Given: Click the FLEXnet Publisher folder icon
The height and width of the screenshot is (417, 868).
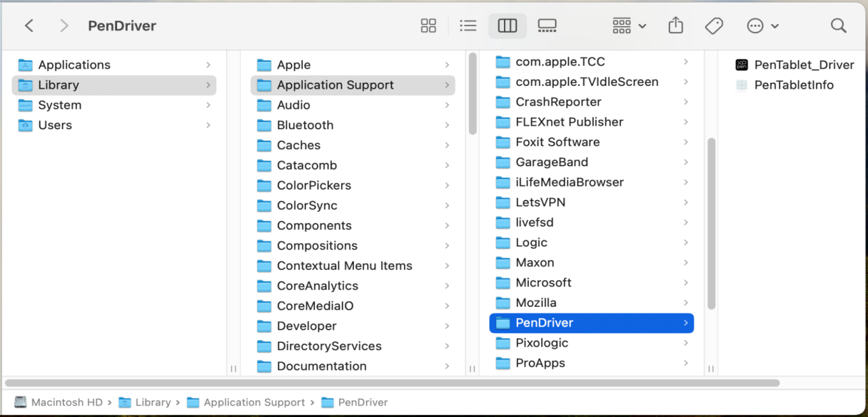Looking at the screenshot, I should [x=503, y=122].
